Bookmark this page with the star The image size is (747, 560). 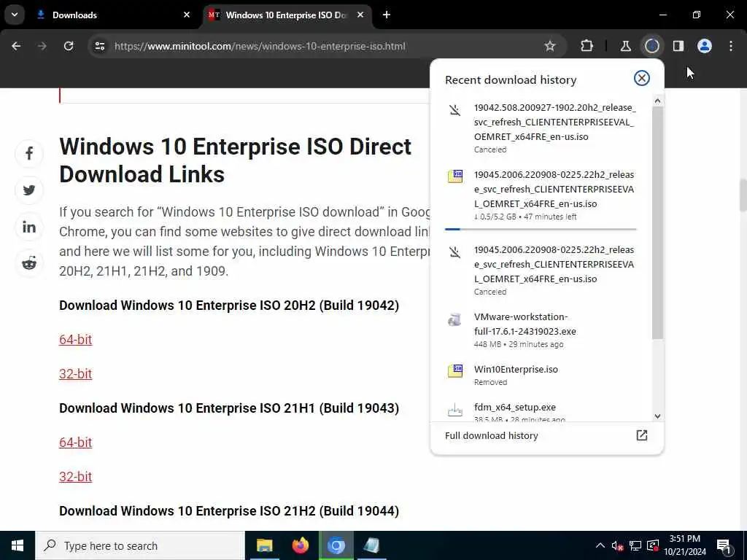(x=550, y=46)
